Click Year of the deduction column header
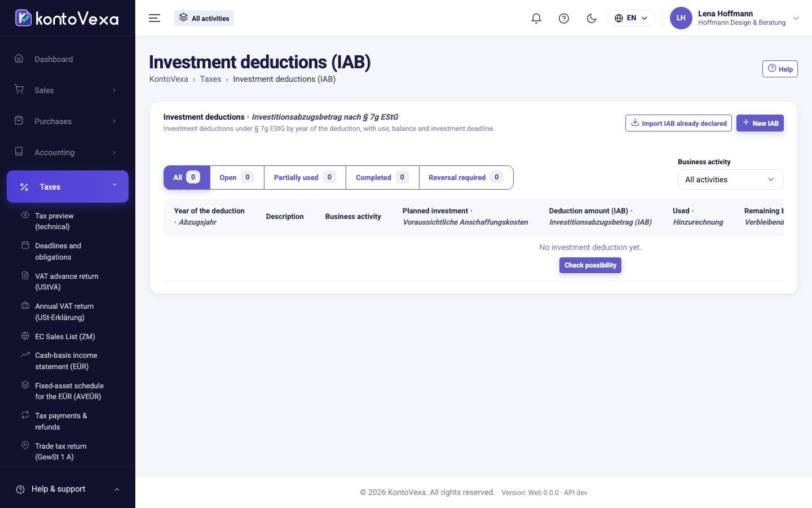The width and height of the screenshot is (812, 508). (x=209, y=216)
